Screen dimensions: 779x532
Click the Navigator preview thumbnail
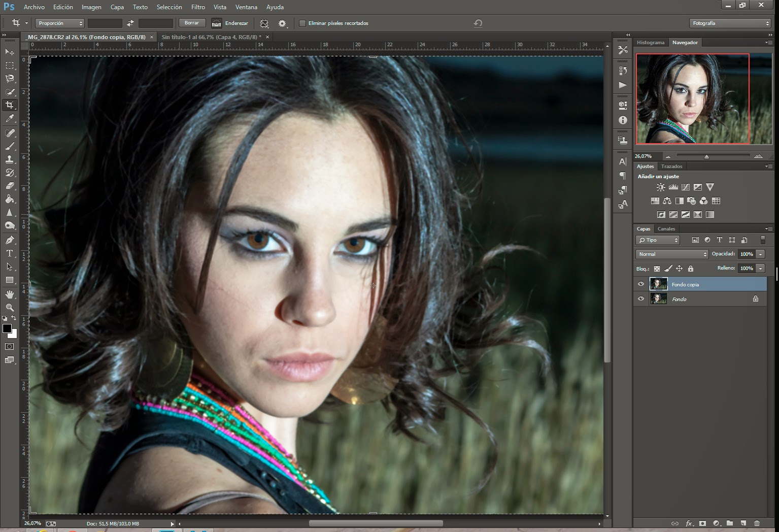(x=703, y=98)
